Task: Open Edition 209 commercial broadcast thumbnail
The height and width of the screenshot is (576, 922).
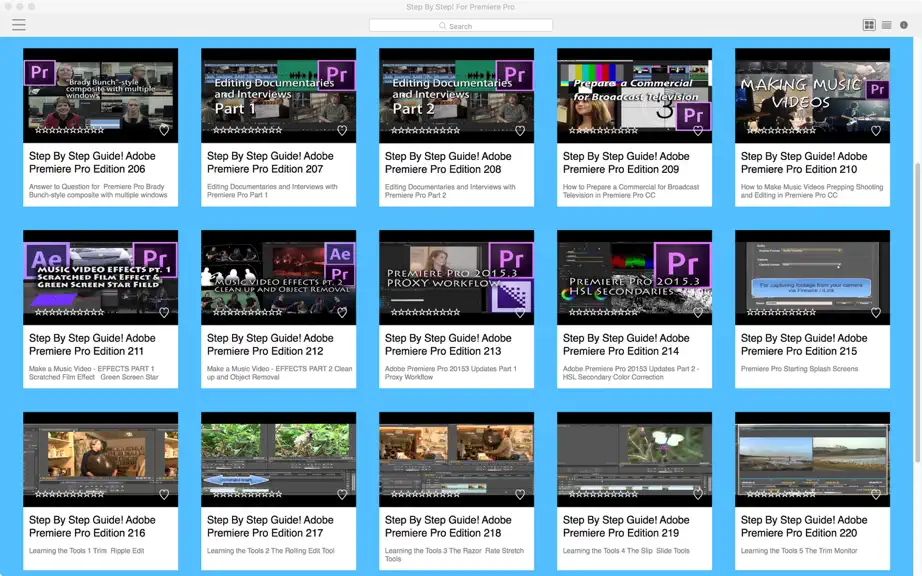Action: coord(634,95)
